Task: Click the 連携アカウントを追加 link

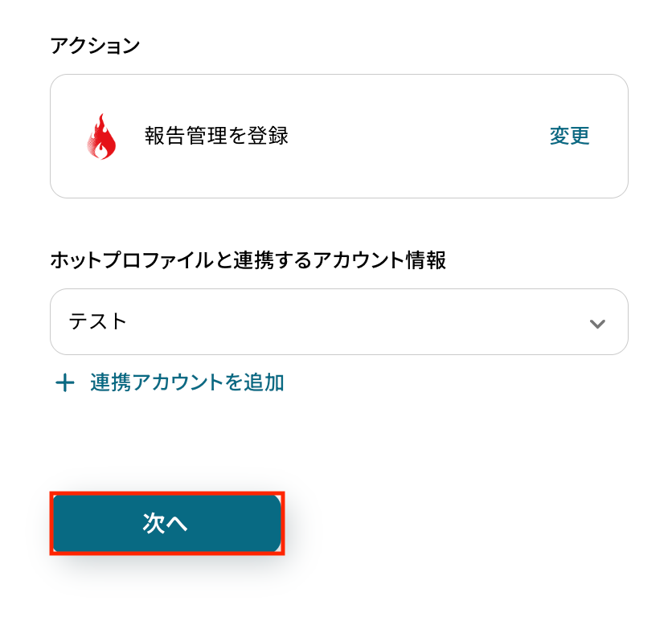Action: click(x=186, y=382)
